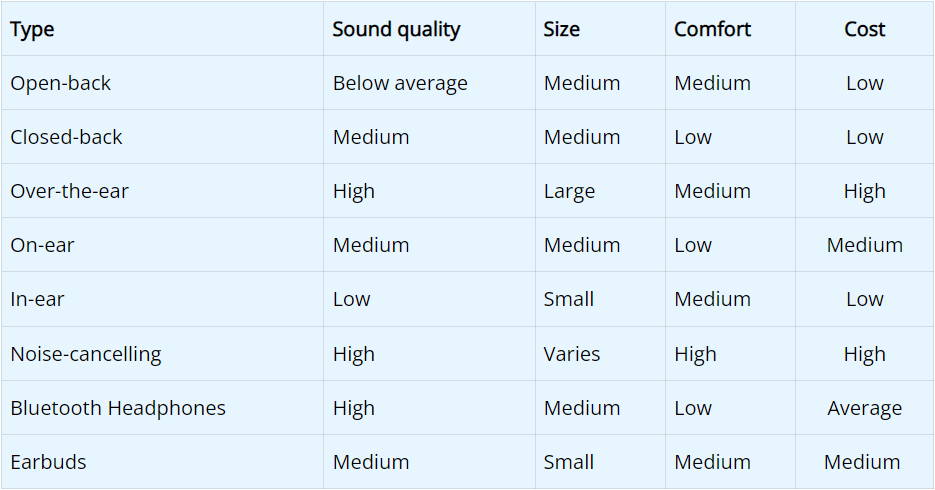935x490 pixels.
Task: Select the Closed-back type cell
Action: (x=66, y=138)
